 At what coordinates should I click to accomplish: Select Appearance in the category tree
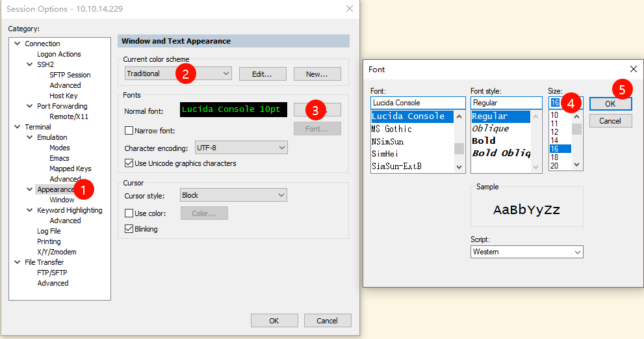[x=55, y=189]
